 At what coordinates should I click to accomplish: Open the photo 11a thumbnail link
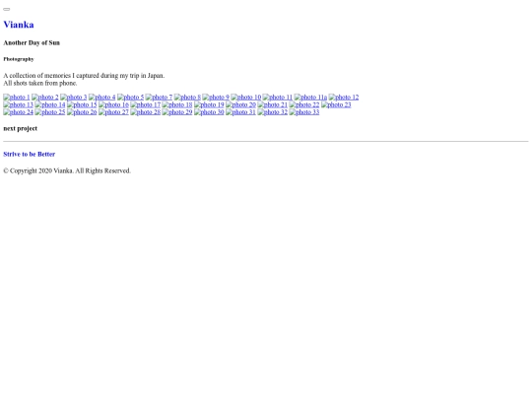(x=310, y=98)
